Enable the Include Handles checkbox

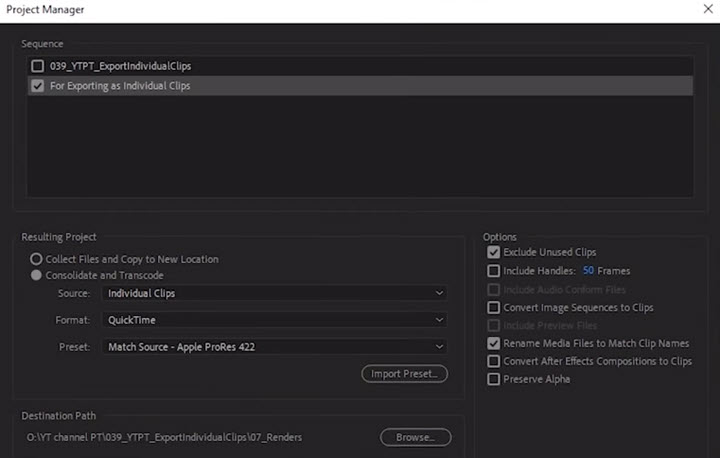coord(493,271)
